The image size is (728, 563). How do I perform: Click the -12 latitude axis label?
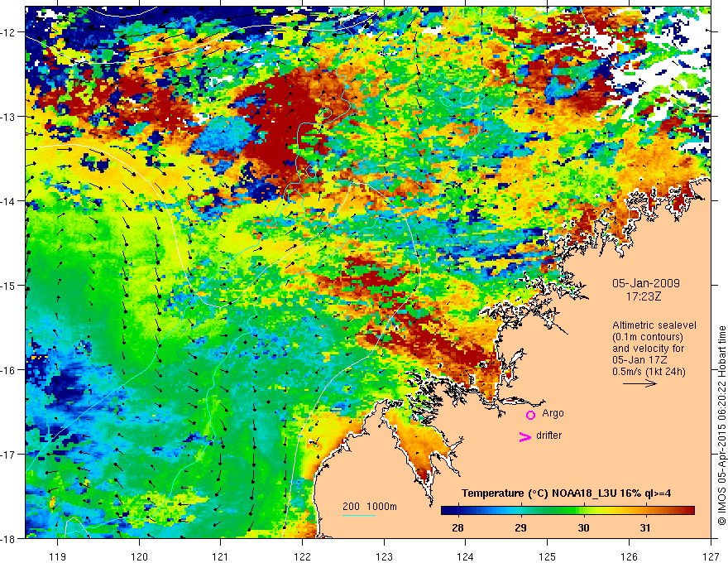8,32
